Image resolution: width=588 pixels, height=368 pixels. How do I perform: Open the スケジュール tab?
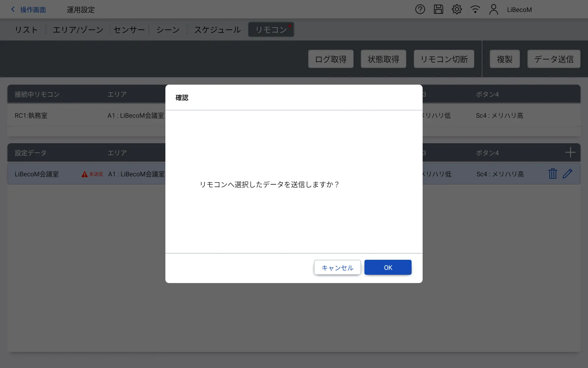pos(217,30)
